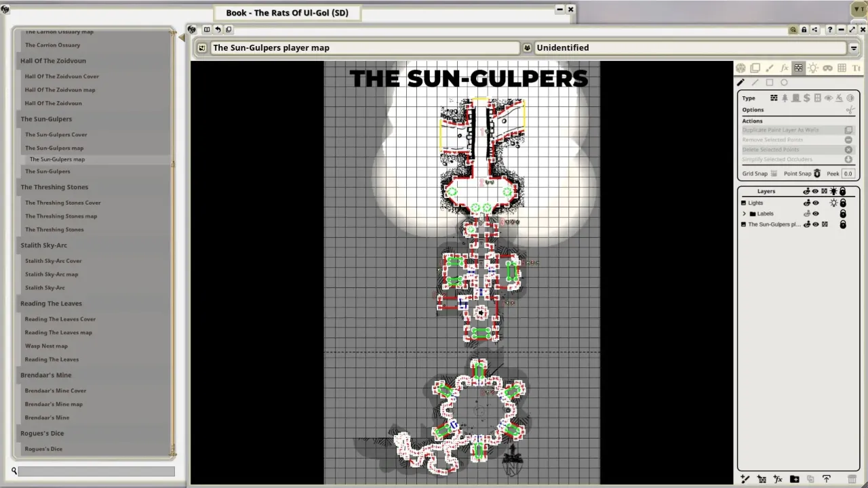
Task: Add a new paint layer
Action: tap(745, 479)
